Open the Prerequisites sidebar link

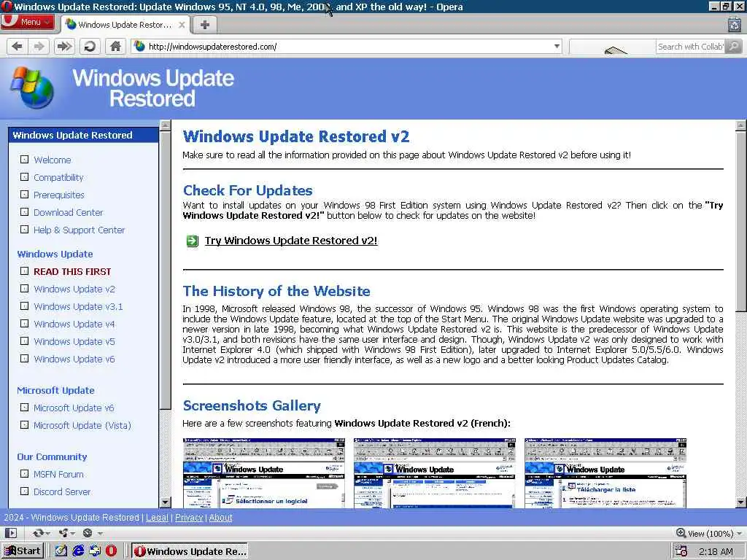58,195
